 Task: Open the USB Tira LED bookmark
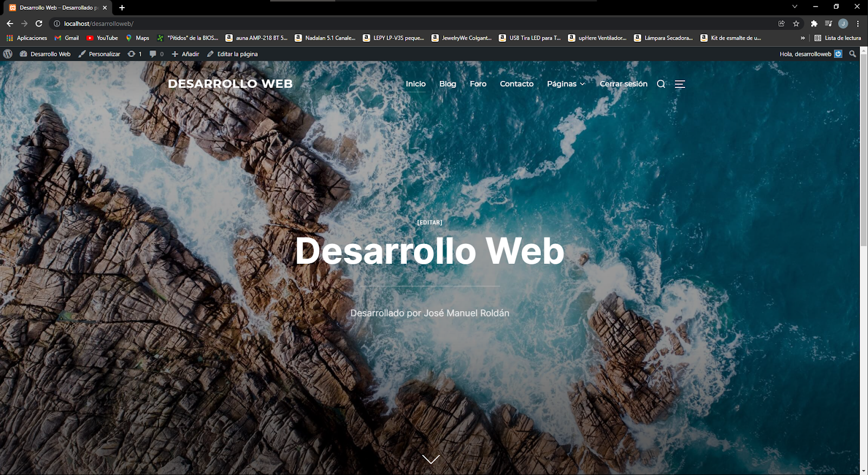[x=530, y=38]
